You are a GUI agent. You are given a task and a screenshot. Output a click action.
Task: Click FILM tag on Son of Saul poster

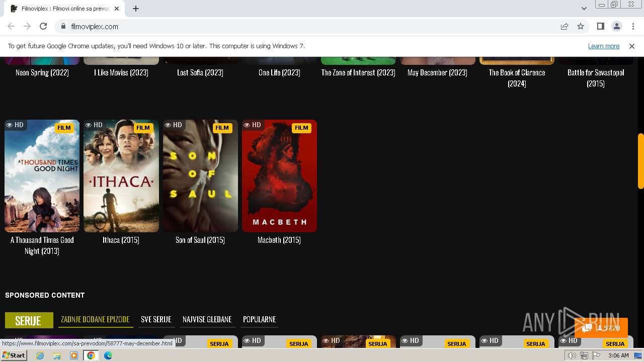pyautogui.click(x=222, y=128)
